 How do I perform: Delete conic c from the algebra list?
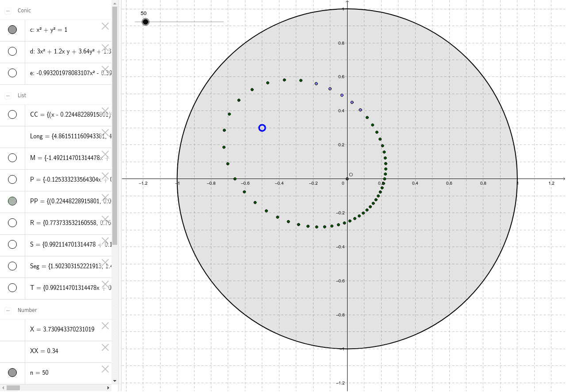tap(105, 26)
